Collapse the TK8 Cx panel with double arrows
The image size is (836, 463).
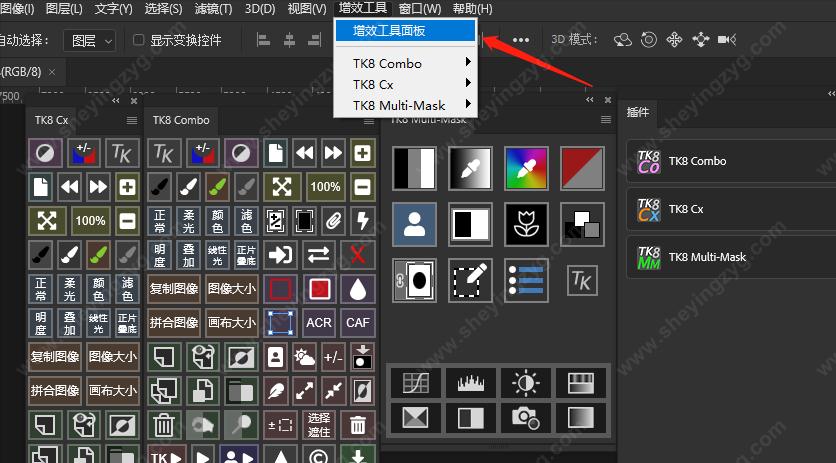coord(116,100)
